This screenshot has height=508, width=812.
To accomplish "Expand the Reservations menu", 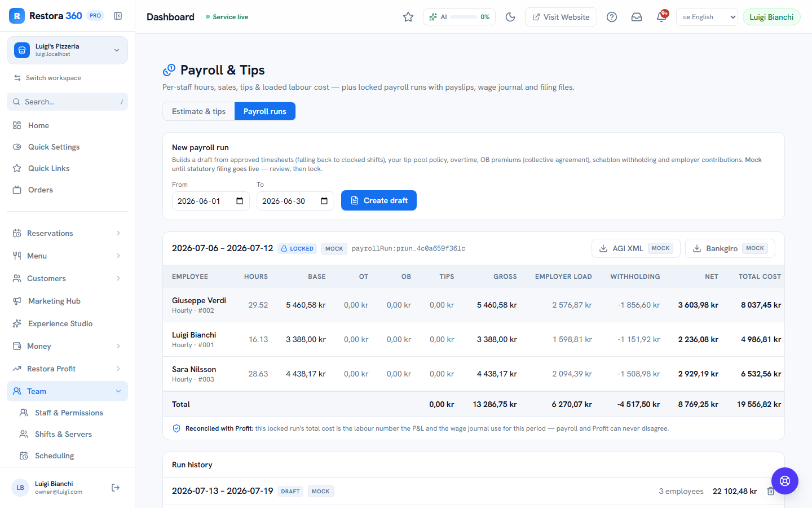I will pyautogui.click(x=67, y=233).
